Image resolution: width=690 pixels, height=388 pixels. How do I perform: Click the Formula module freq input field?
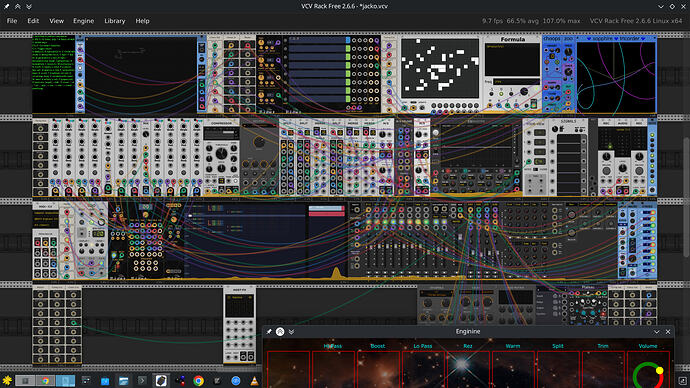[516, 81]
